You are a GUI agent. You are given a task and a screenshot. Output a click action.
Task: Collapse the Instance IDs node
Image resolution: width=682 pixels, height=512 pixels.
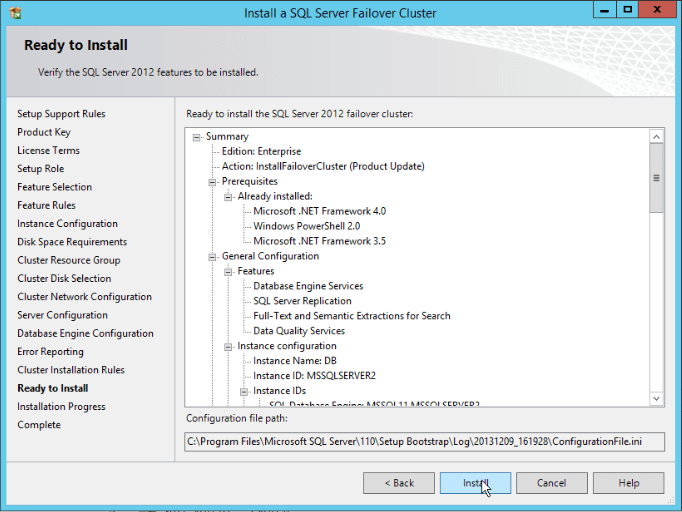point(244,391)
